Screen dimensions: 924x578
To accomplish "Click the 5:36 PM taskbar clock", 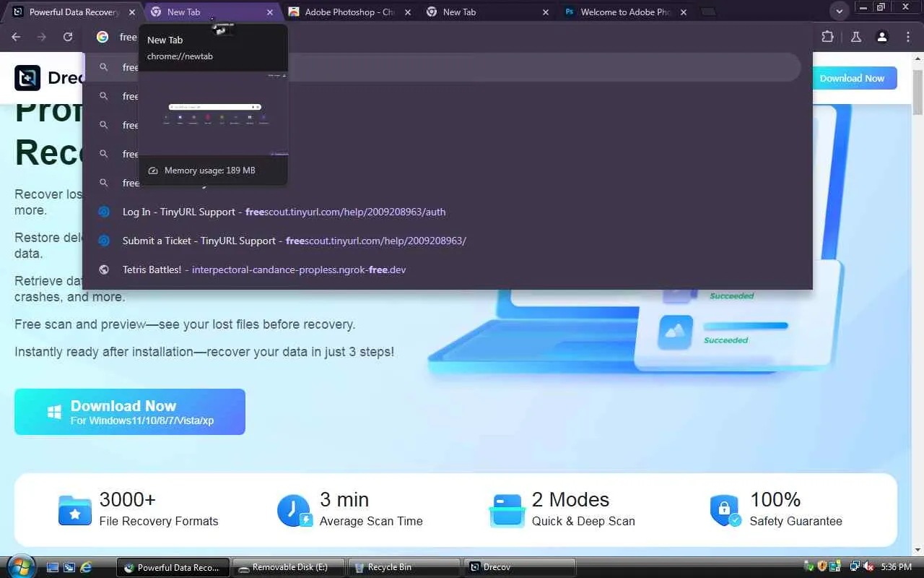I will pos(897,567).
